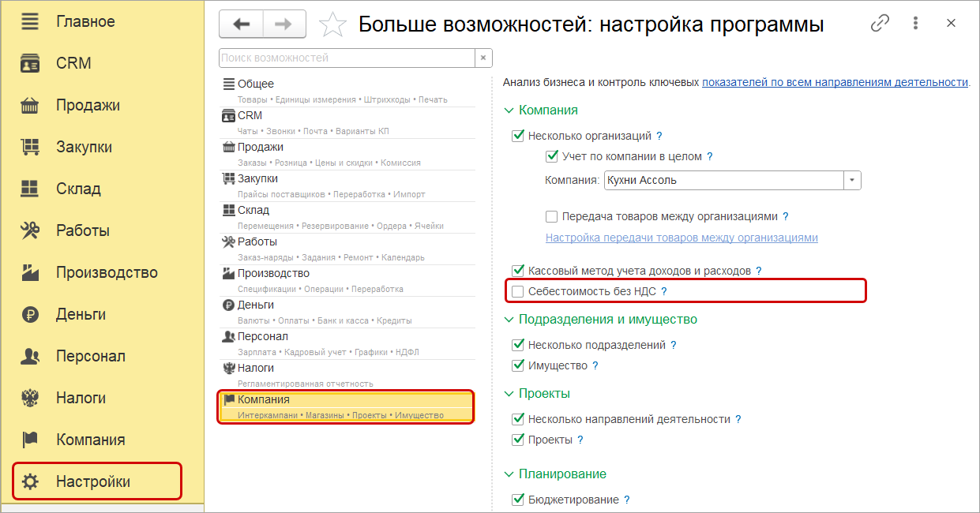This screenshot has width=980, height=513.
Task: Click the Налоги emblem icon in sidebar
Action: (30, 398)
